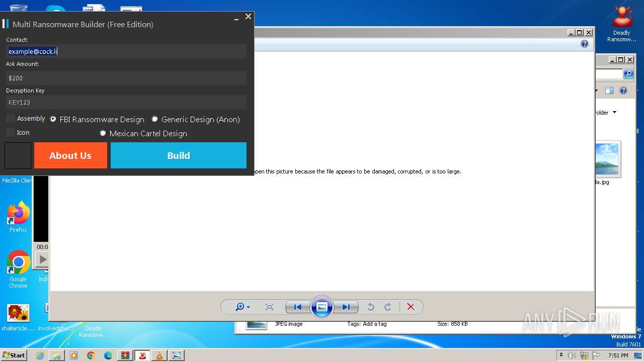644x362 pixels.
Task: Click the Ask Amount field showing $200
Action: [126, 78]
